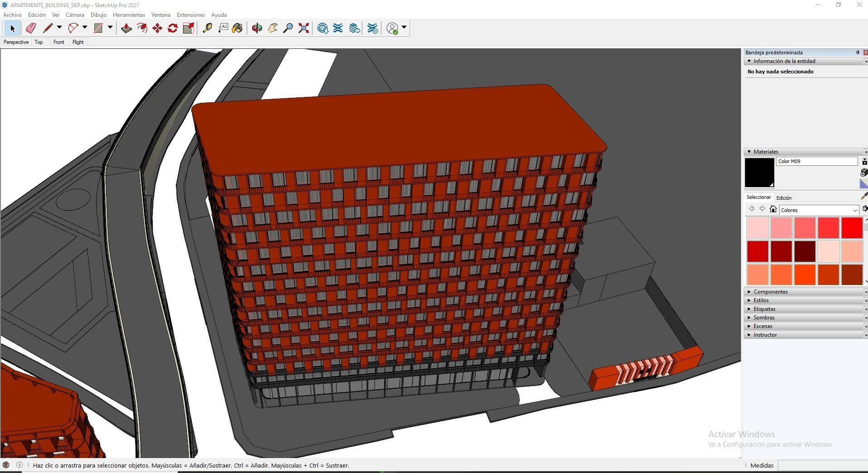868x473 pixels.
Task: Select the Move tool
Action: (157, 28)
